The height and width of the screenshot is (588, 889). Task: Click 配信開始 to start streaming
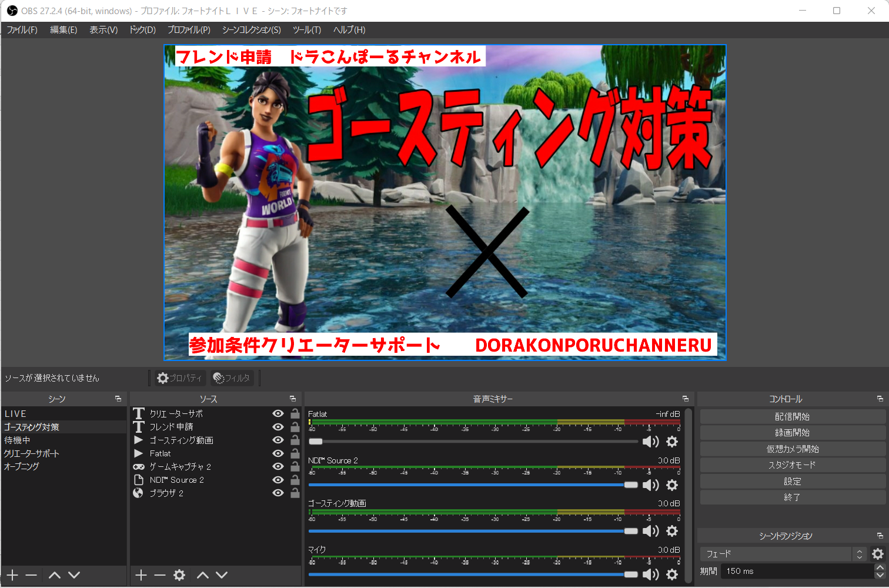793,416
